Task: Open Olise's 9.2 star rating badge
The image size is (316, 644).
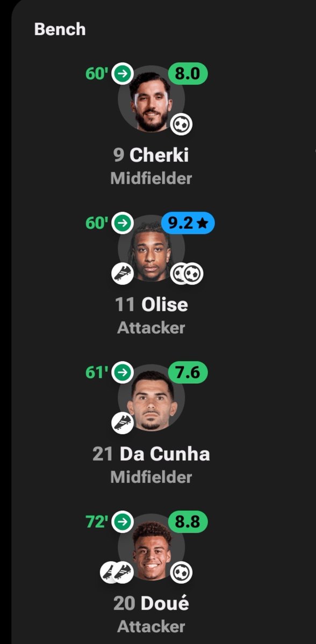Action: tap(188, 223)
